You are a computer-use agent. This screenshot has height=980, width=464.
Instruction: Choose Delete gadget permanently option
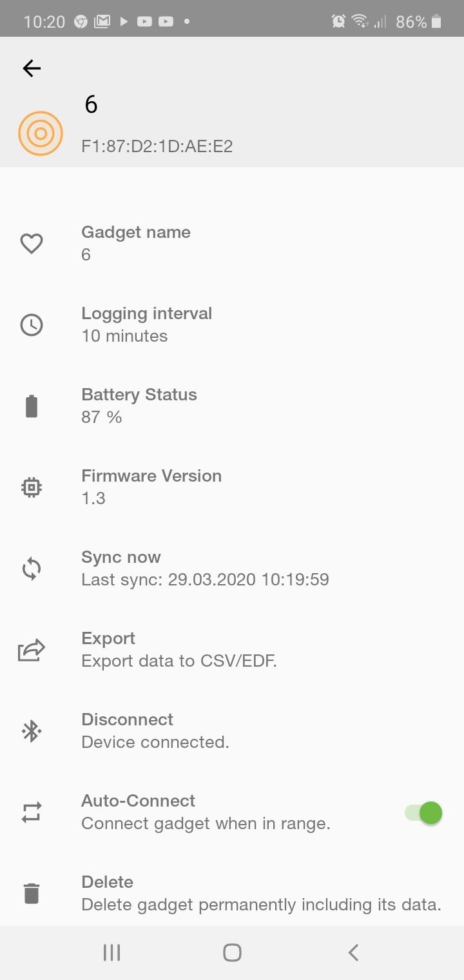pos(232,894)
